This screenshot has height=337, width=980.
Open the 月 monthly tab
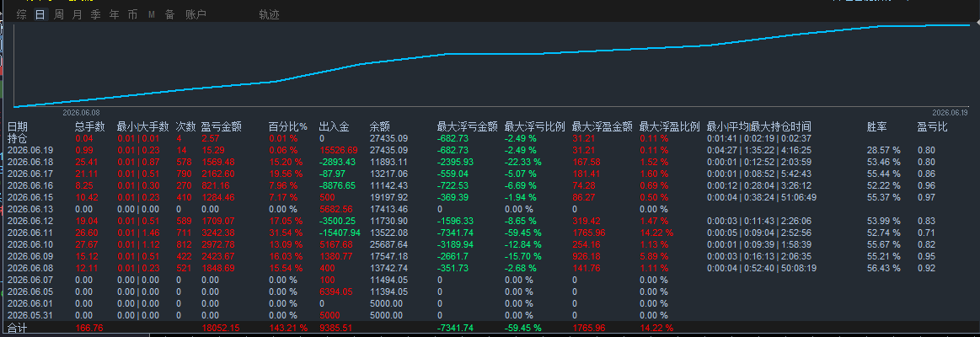coord(77,15)
